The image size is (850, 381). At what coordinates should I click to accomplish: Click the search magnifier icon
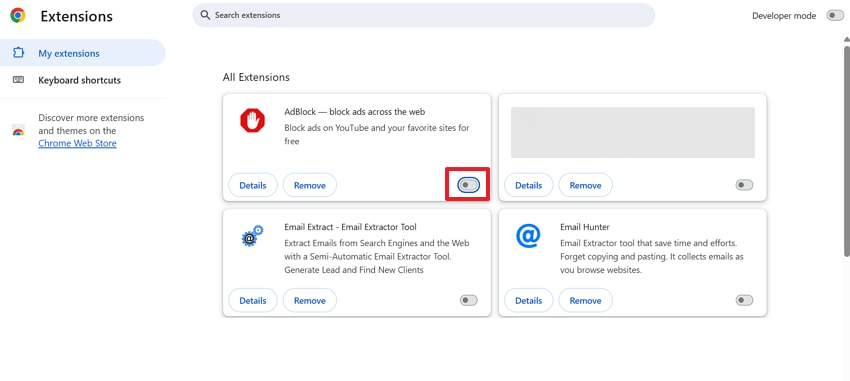tap(205, 15)
